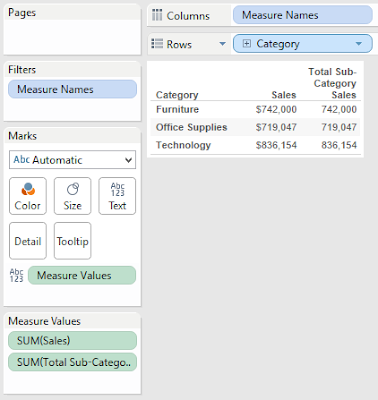Open the Color marks card
Screen dimensions: 378x400
click(28, 196)
